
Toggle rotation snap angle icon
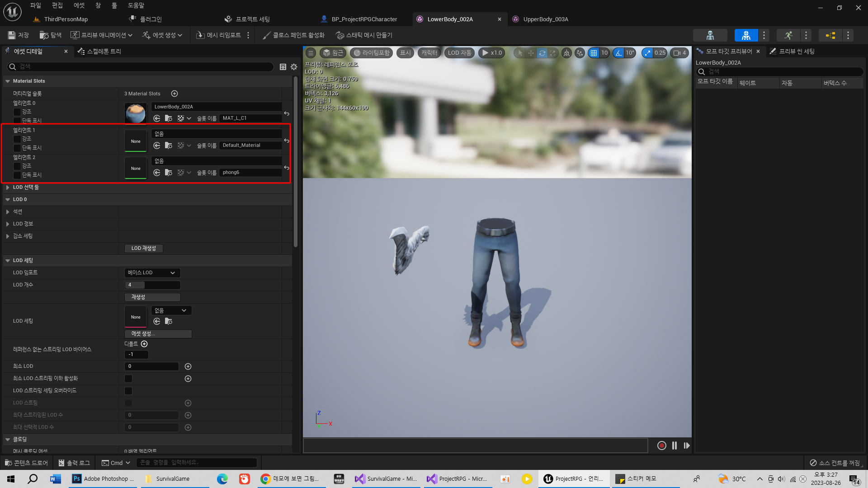point(618,53)
